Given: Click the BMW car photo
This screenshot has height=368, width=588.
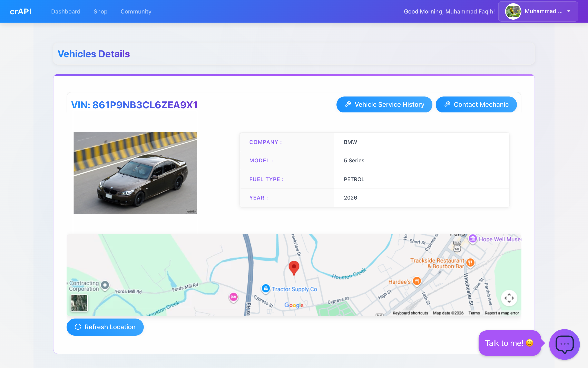Looking at the screenshot, I should (135, 173).
